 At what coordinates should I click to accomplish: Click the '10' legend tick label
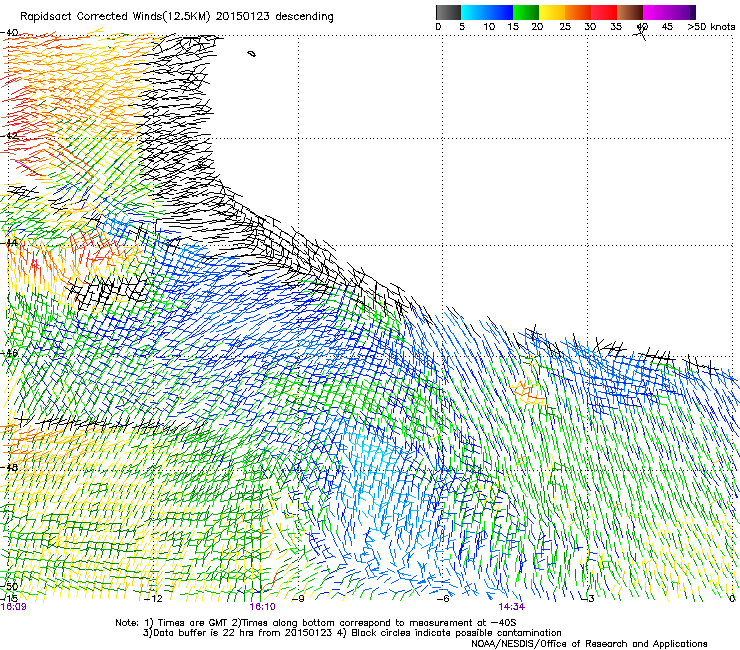[489, 27]
